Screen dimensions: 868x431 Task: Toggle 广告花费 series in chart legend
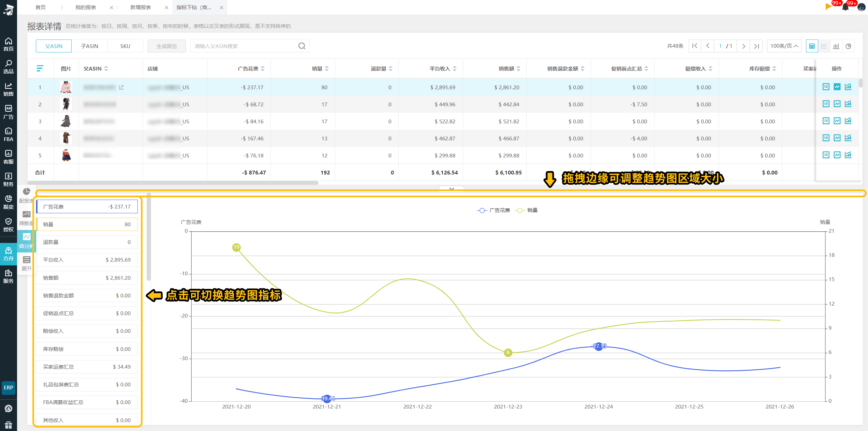[x=493, y=210]
